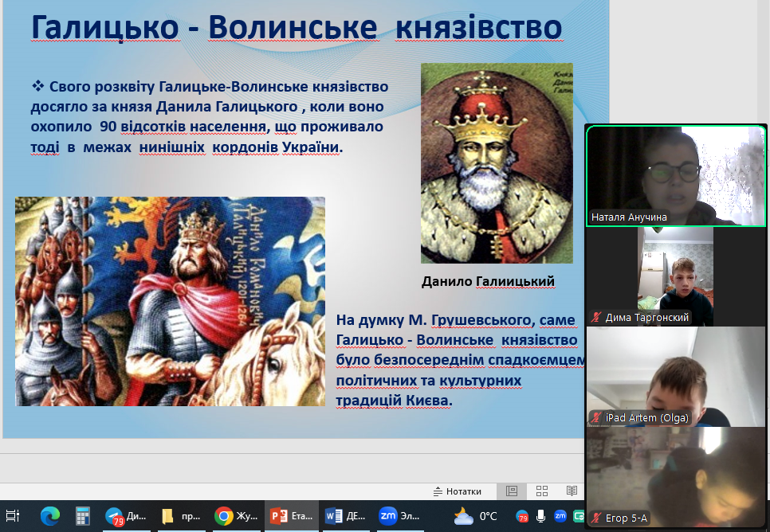The width and height of the screenshot is (770, 532).
Task: Click the caption Данило Галиицький
Action: [x=488, y=281]
